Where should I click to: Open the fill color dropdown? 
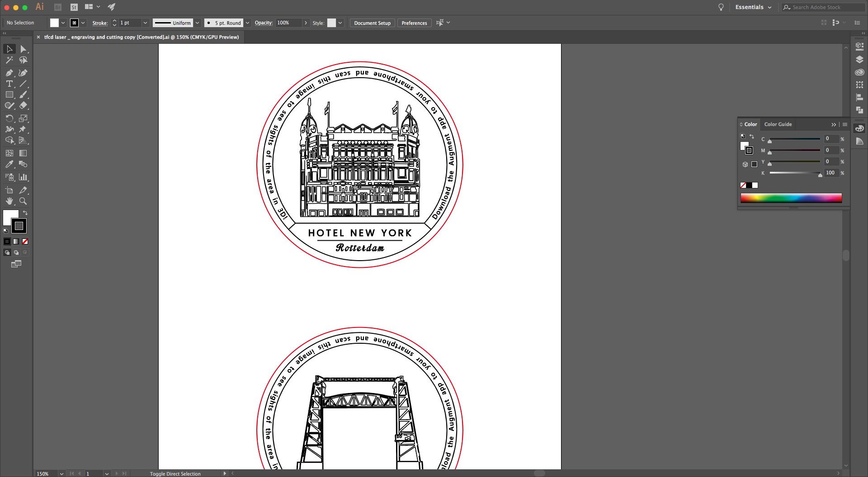pyautogui.click(x=63, y=23)
